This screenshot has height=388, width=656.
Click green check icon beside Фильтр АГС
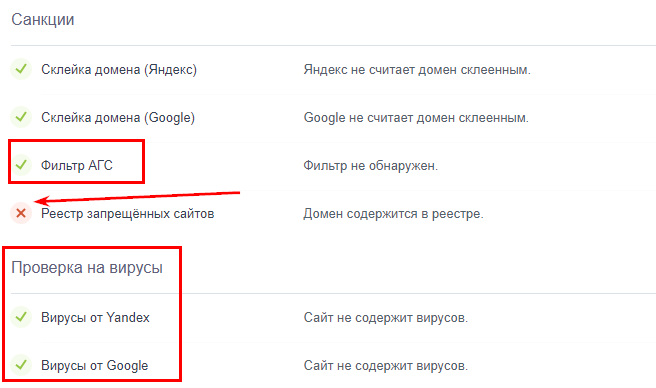click(21, 165)
